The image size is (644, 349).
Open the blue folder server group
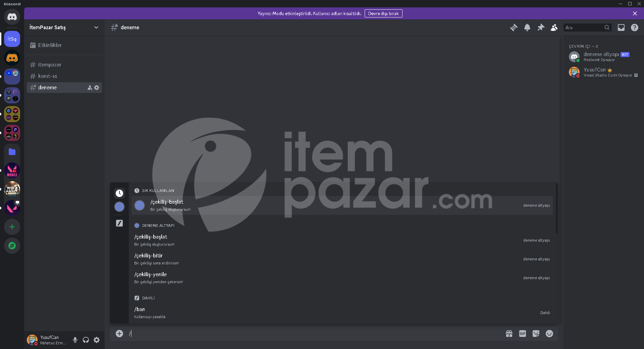pyautogui.click(x=12, y=152)
